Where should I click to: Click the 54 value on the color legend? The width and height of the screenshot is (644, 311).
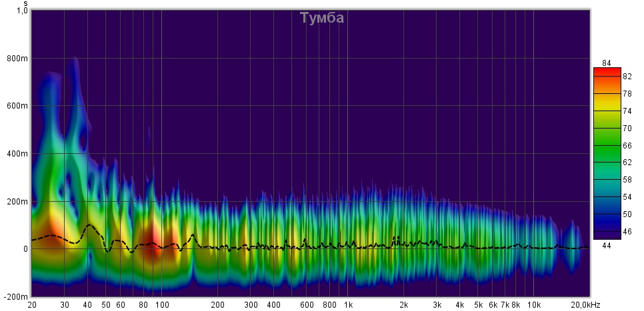tap(627, 197)
